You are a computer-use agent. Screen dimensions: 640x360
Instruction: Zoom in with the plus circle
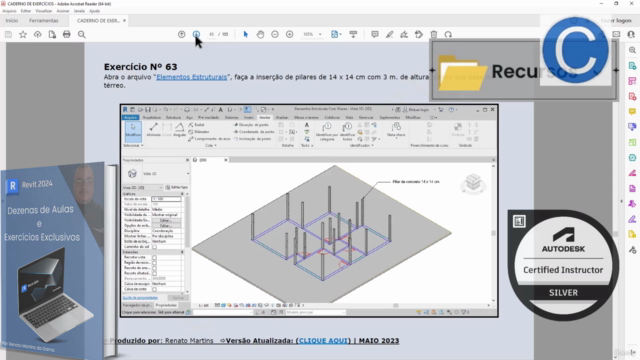pos(289,35)
